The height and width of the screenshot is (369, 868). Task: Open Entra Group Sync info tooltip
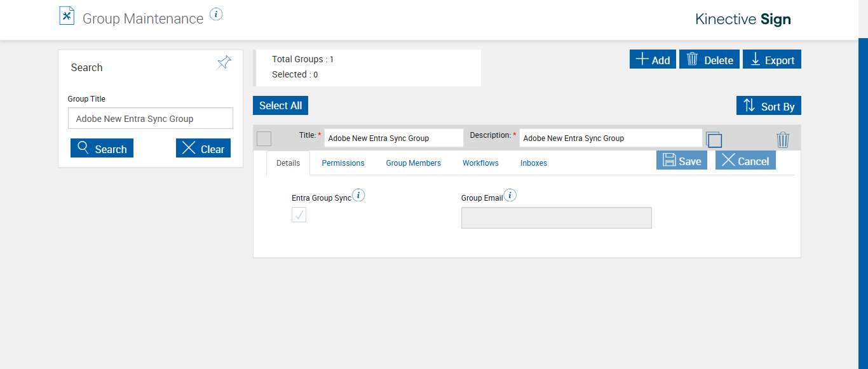358,196
